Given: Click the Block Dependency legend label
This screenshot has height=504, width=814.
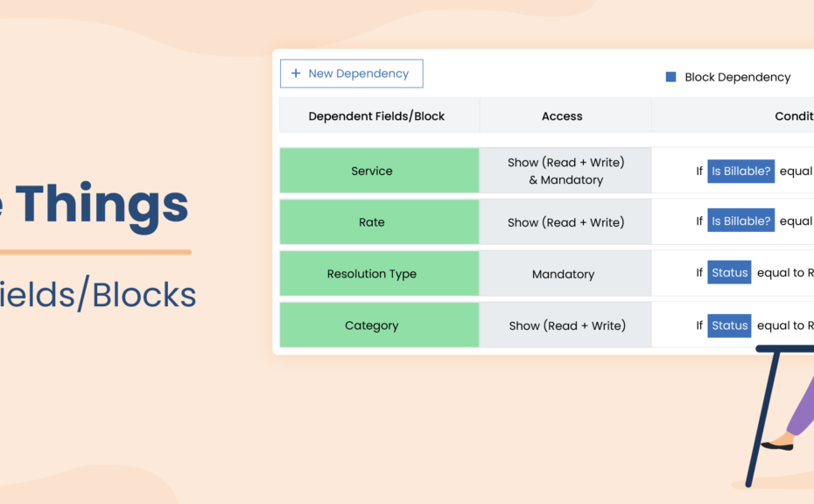Looking at the screenshot, I should 737,77.
